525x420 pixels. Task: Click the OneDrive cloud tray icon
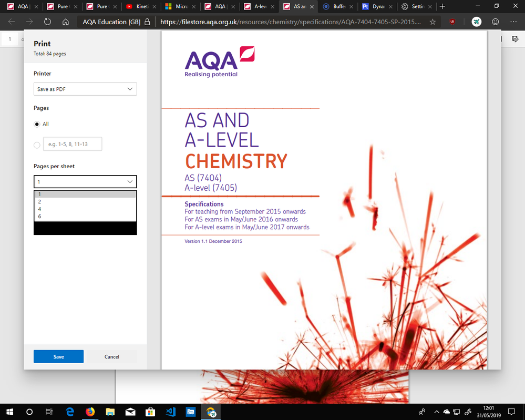click(447, 412)
